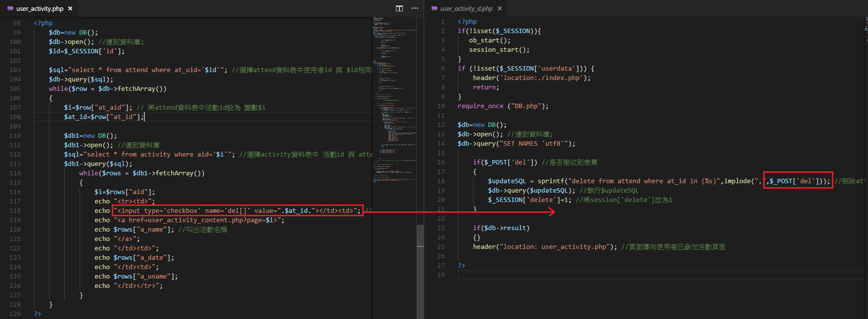
Task: Close the user_activity.php tab
Action: click(70, 8)
